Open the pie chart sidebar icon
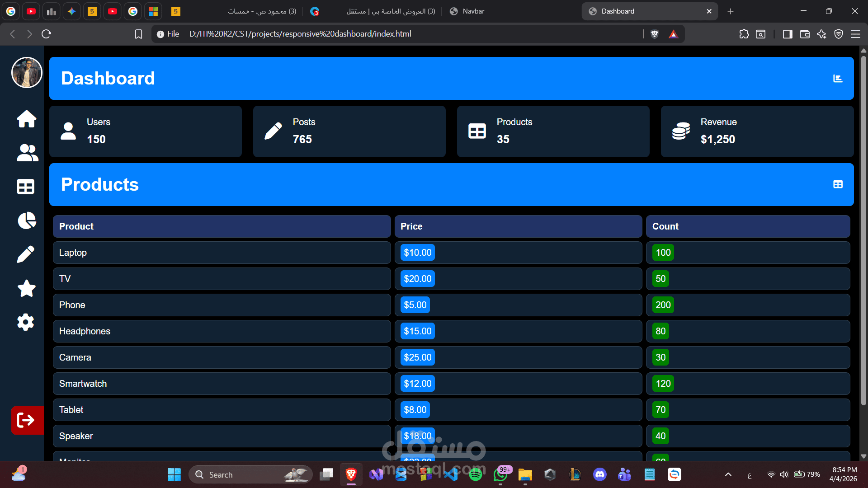This screenshot has width=868, height=488. click(27, 221)
